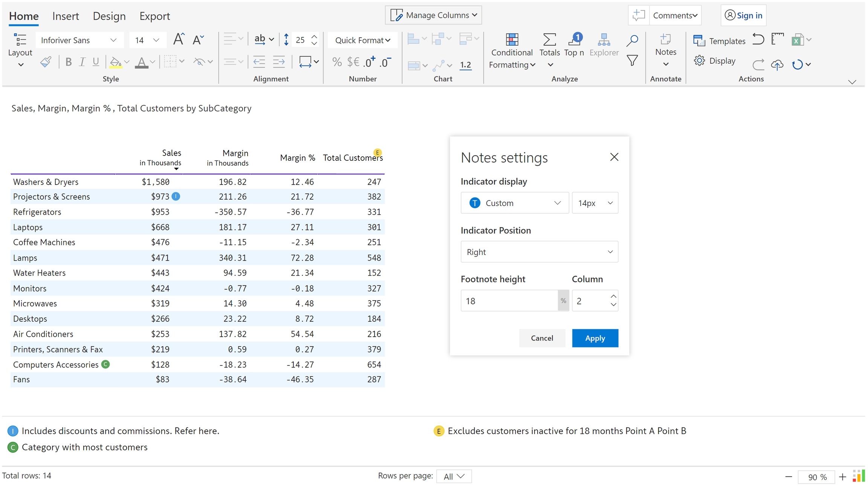Switch to the Design tab
Image resolution: width=868 pixels, height=487 pixels.
click(109, 16)
